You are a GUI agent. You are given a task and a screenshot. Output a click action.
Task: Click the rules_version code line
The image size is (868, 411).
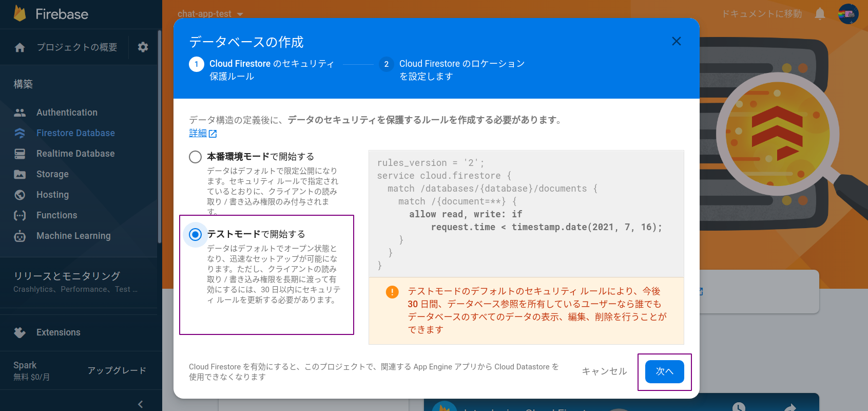[x=431, y=163]
